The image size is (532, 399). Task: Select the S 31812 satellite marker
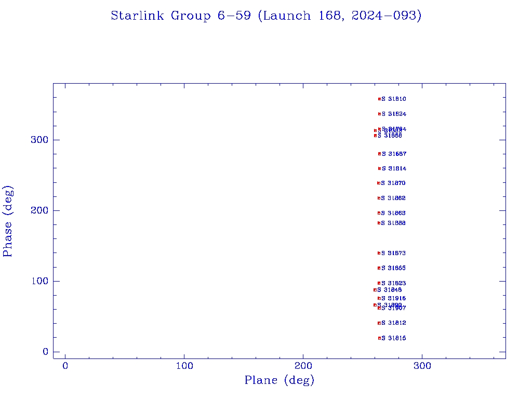379,323
